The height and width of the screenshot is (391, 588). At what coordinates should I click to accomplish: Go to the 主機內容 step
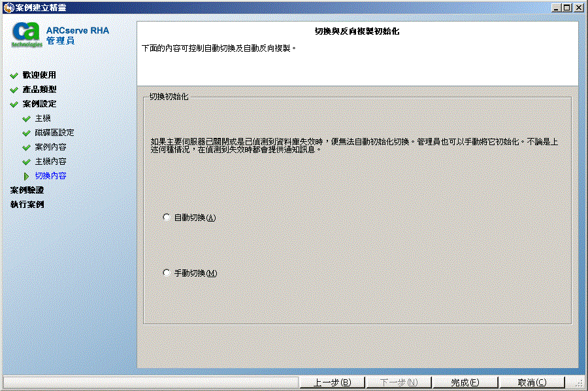(x=50, y=161)
